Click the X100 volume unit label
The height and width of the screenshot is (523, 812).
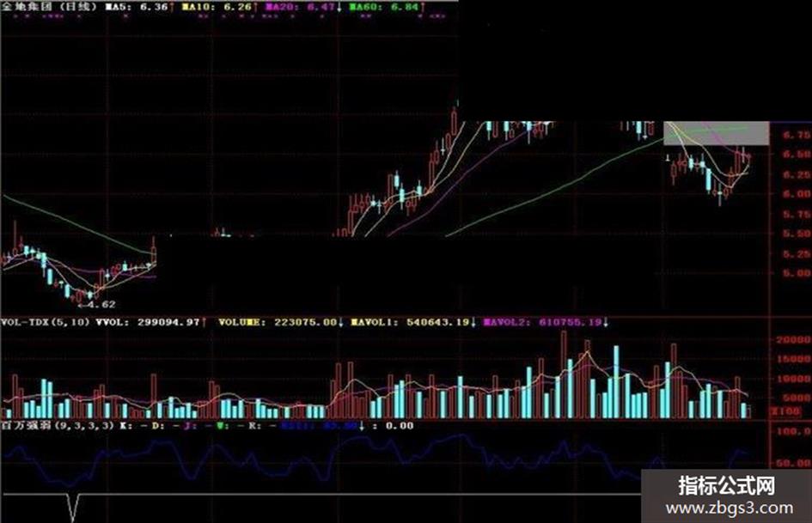(786, 411)
